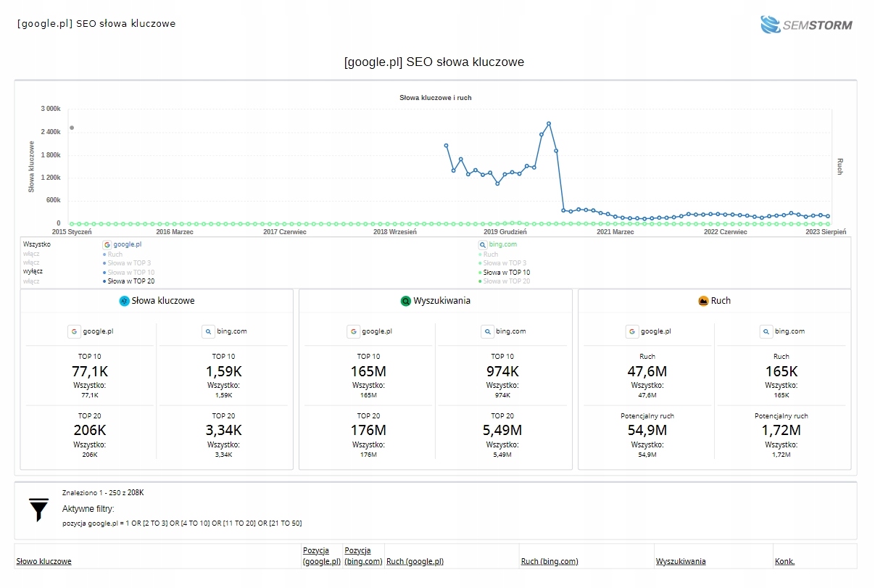Click the SEMSTORM logo

pyautogui.click(x=806, y=25)
